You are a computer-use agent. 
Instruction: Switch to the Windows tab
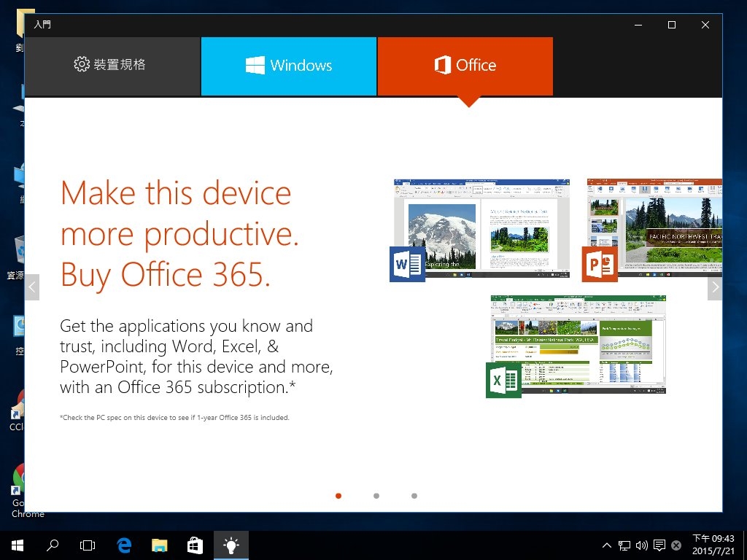pyautogui.click(x=289, y=66)
